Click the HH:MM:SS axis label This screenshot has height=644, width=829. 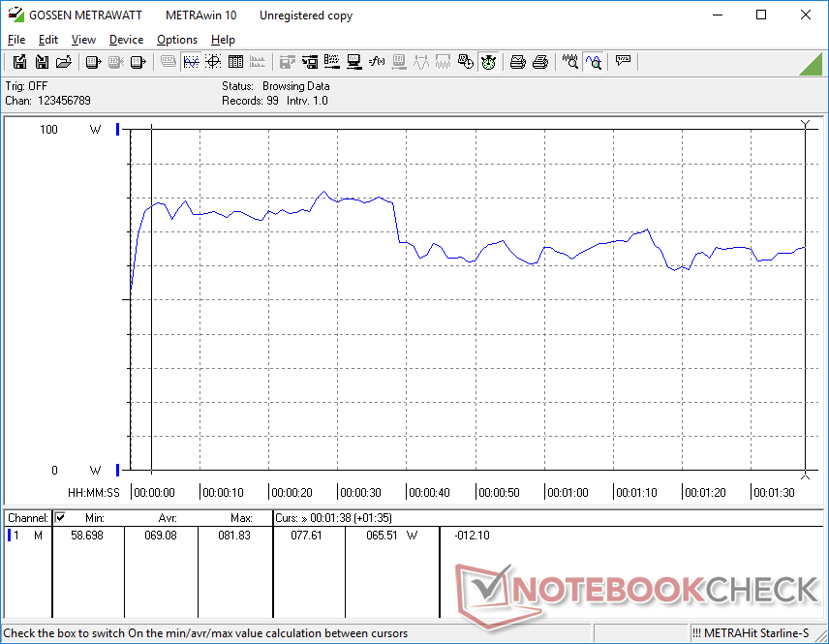(94, 492)
